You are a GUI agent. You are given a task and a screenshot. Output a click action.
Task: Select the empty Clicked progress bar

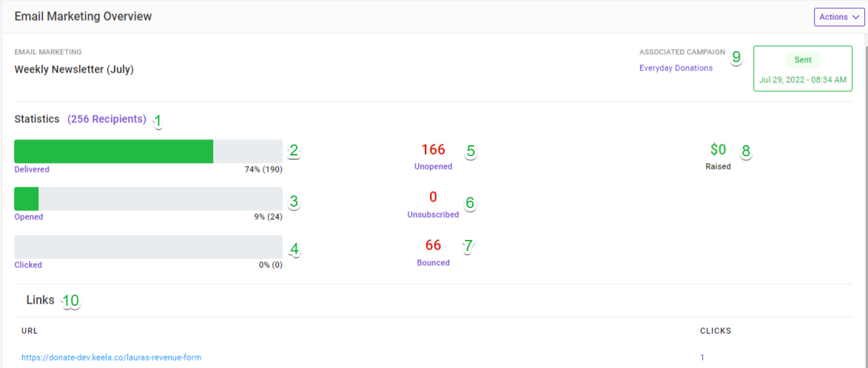(148, 247)
